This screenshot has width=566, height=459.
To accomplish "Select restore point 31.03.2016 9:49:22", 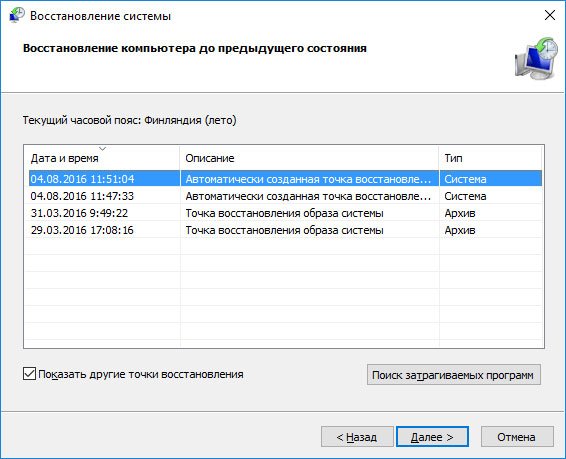I will 285,213.
